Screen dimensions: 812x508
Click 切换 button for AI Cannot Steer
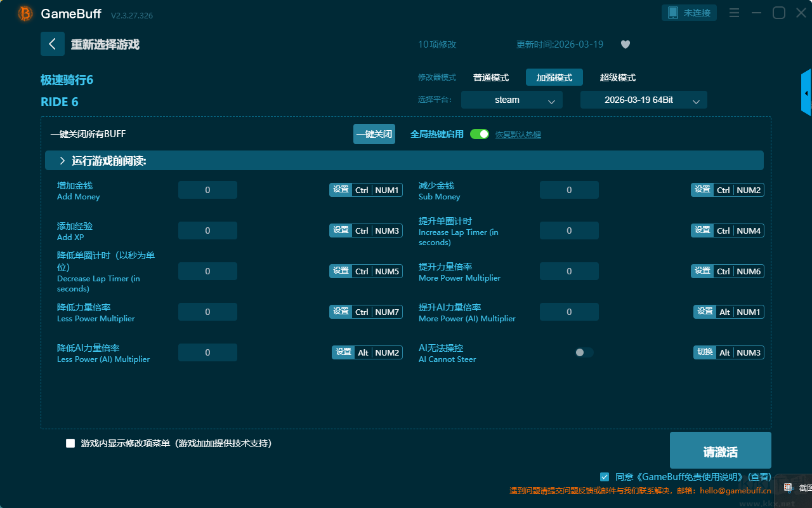point(705,352)
